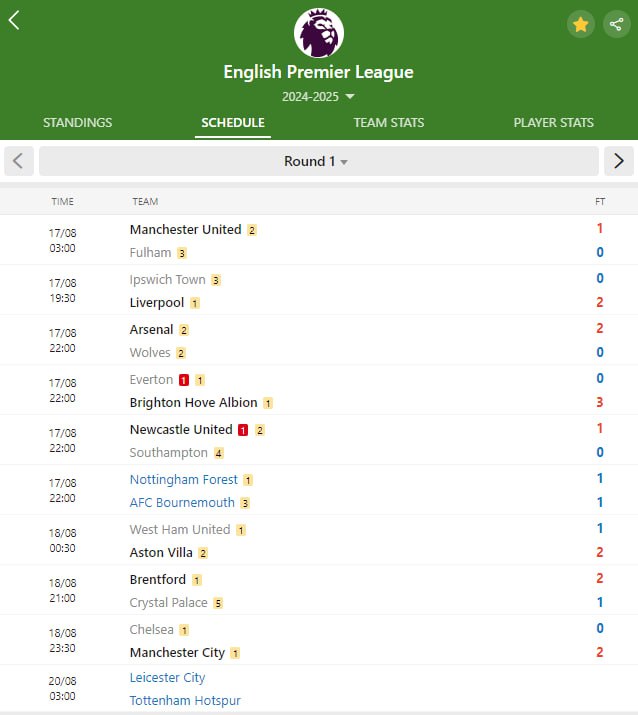Click the share icon
This screenshot has height=715, width=638.
(x=616, y=24)
